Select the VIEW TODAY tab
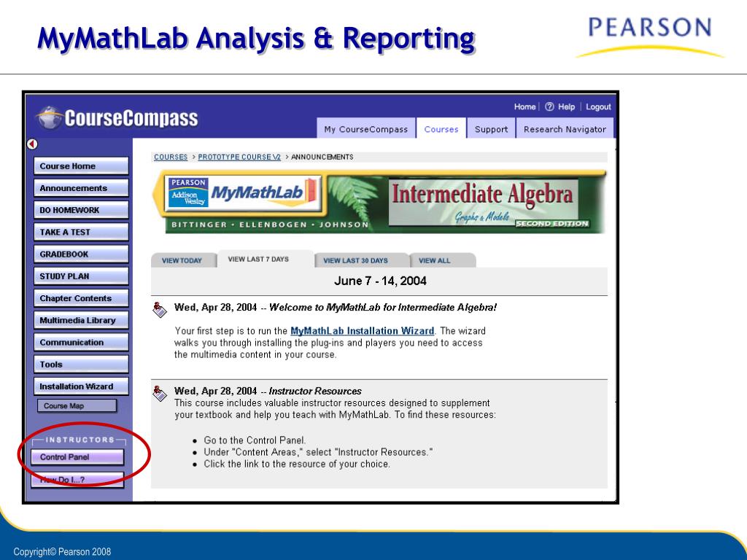 (182, 260)
